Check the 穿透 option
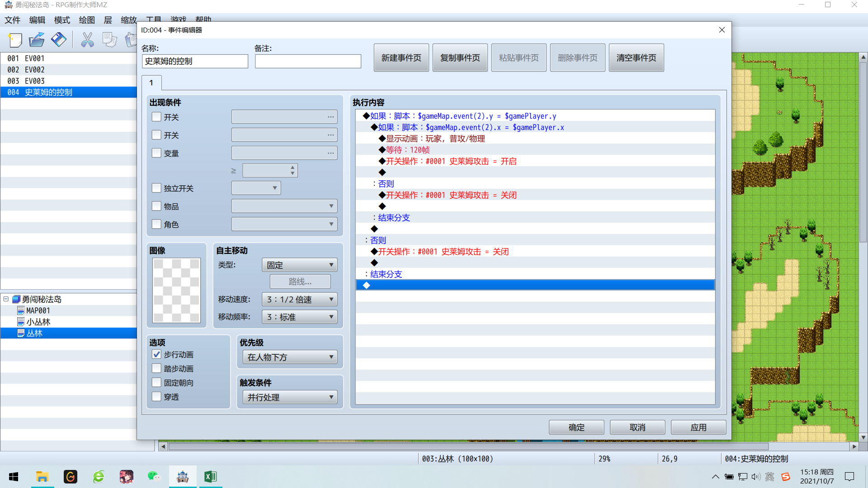Screen dimensions: 868x488 156,396
